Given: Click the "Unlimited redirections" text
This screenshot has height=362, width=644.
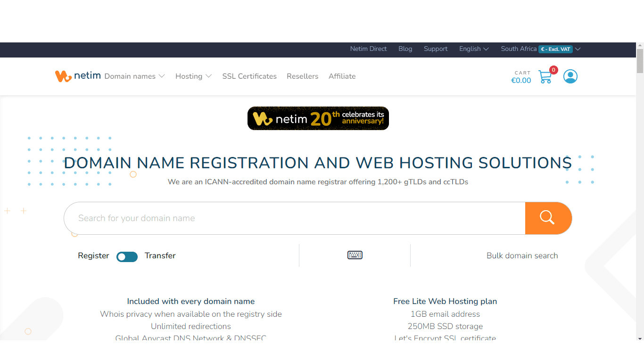Looking at the screenshot, I should tap(191, 326).
